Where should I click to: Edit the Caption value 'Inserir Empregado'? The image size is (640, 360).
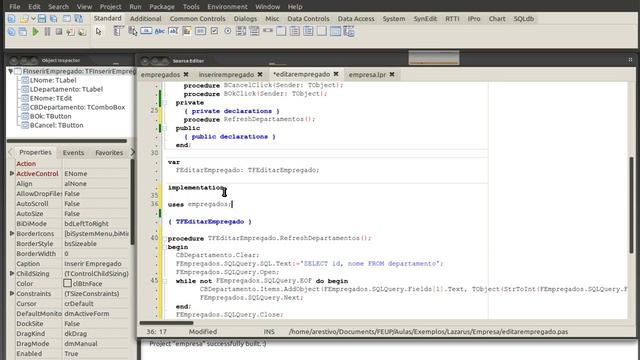pos(96,264)
